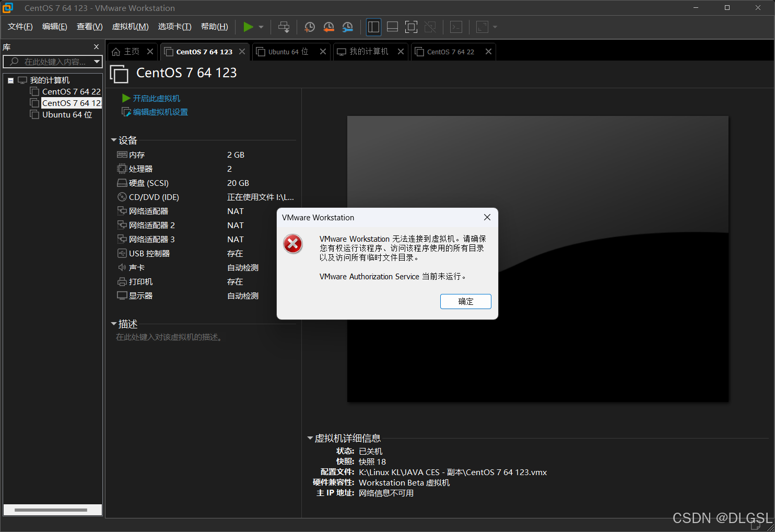Select CentOS 7 64 22 in library tree
Screen dimensions: 775x532
point(66,92)
